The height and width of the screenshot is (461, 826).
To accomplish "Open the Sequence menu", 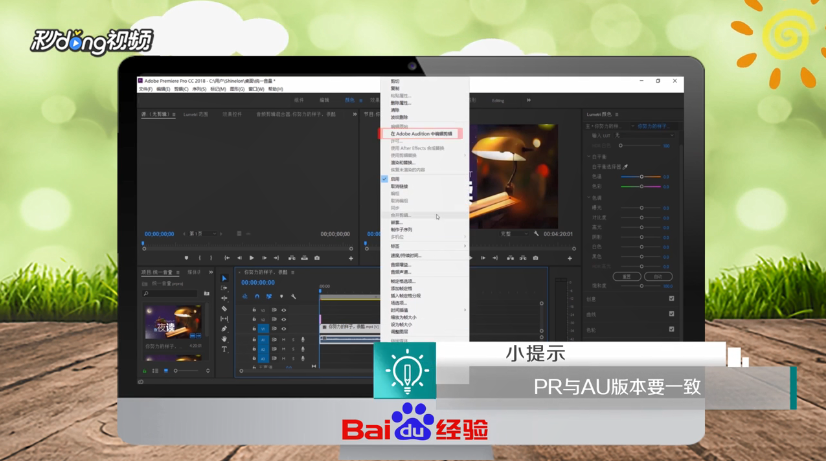I will [x=199, y=89].
